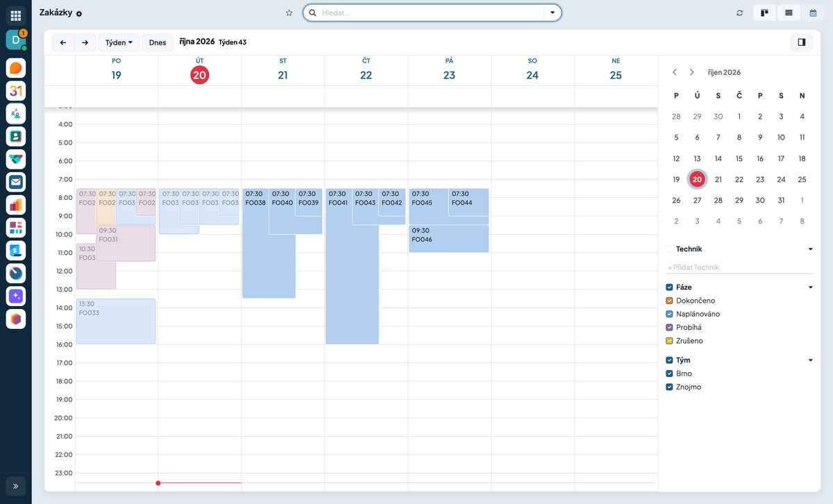This screenshot has height=504, width=833.
Task: Open Monday 19 day header
Action: [x=116, y=70]
